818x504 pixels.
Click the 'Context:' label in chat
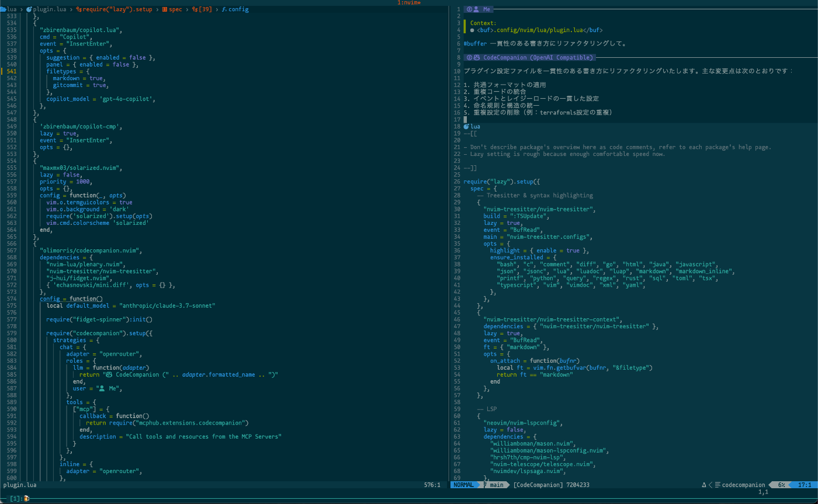[483, 23]
